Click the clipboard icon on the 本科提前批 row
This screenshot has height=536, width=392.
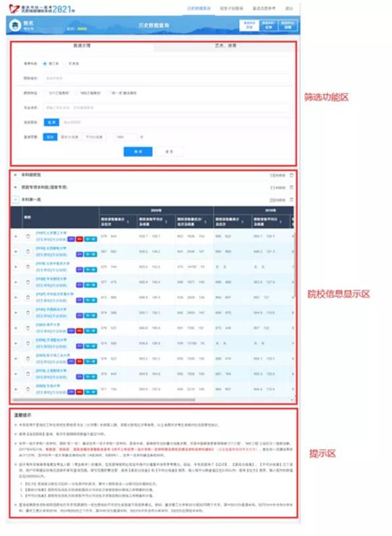(x=291, y=175)
